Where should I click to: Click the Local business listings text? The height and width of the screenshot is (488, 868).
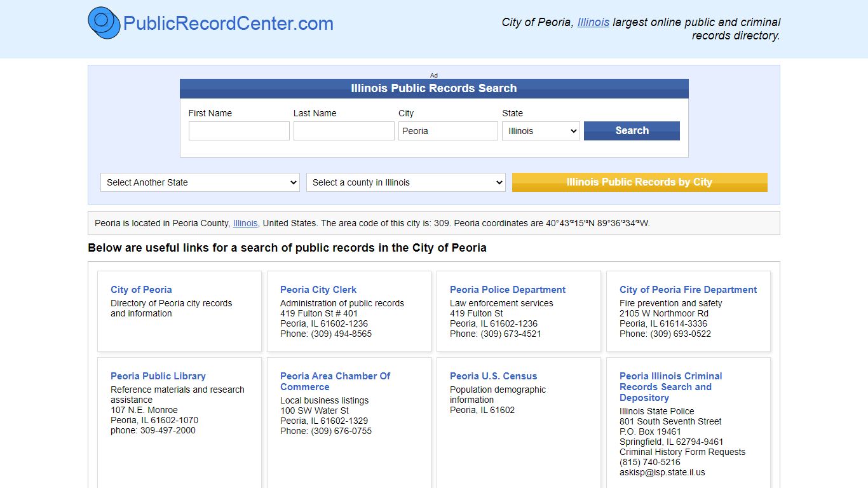pos(324,400)
